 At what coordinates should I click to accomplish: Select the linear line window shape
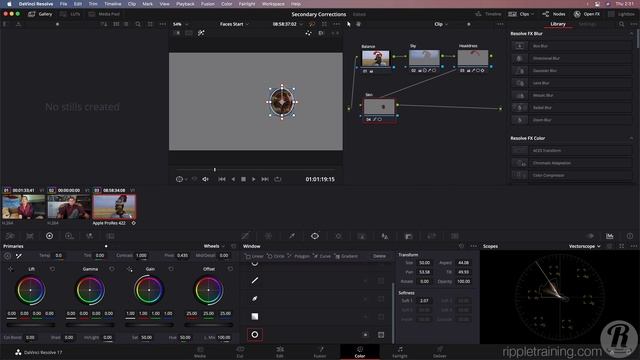pyautogui.click(x=255, y=280)
